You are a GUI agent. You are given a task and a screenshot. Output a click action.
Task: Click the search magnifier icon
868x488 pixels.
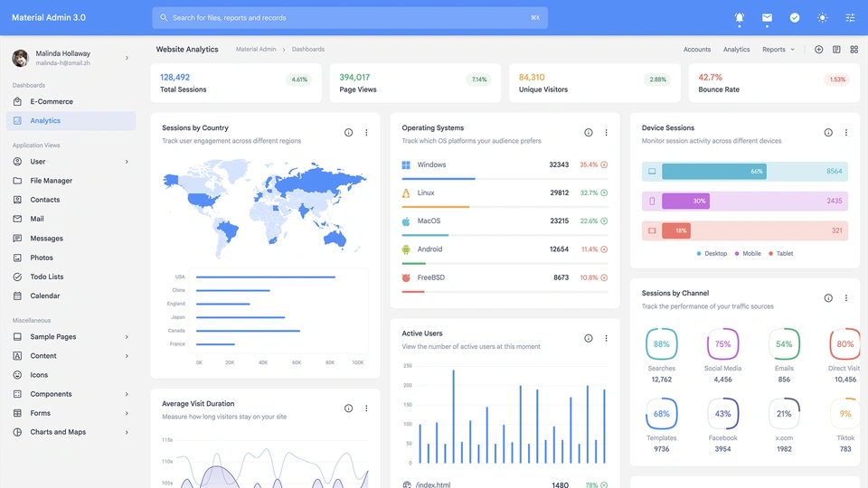point(164,18)
